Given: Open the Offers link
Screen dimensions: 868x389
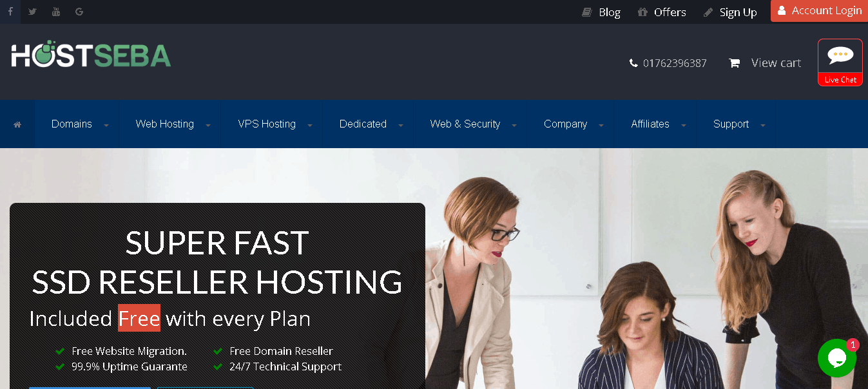Looking at the screenshot, I should pos(670,12).
